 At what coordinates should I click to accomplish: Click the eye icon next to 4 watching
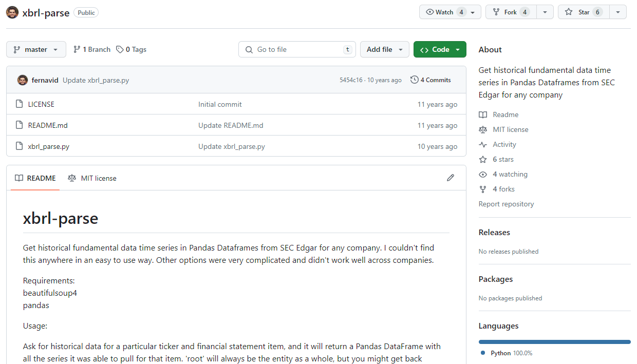[x=483, y=174]
